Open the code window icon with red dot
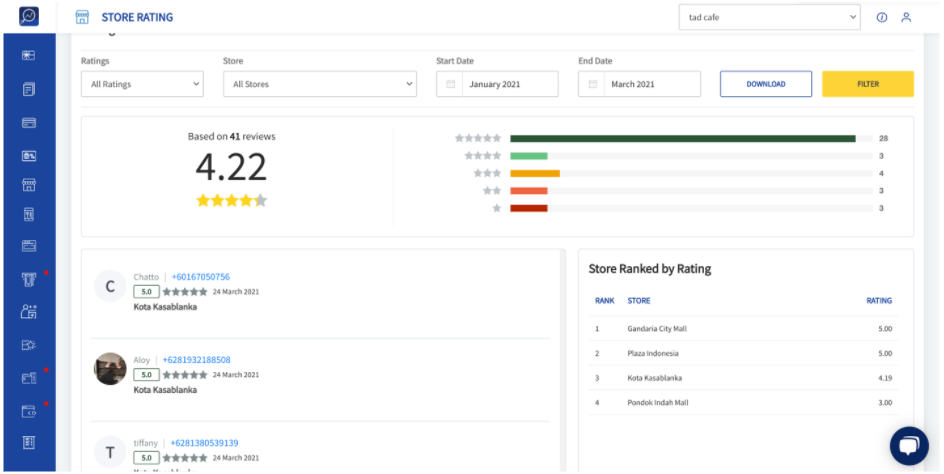The height and width of the screenshot is (474, 944). 29,412
